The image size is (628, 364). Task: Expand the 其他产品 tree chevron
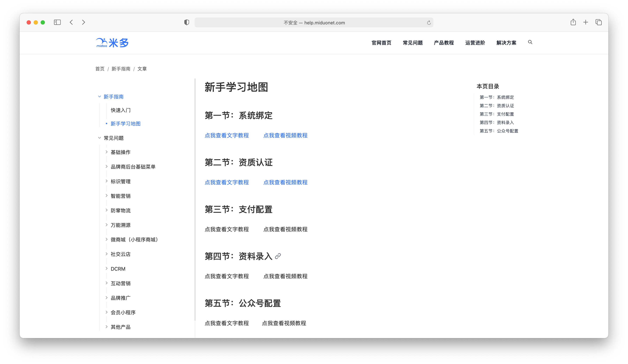click(106, 327)
